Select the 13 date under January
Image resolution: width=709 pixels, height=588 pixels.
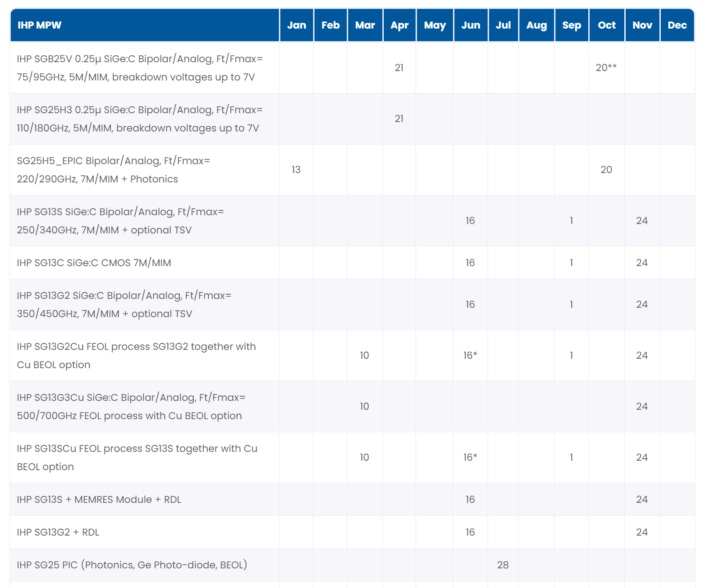click(296, 170)
